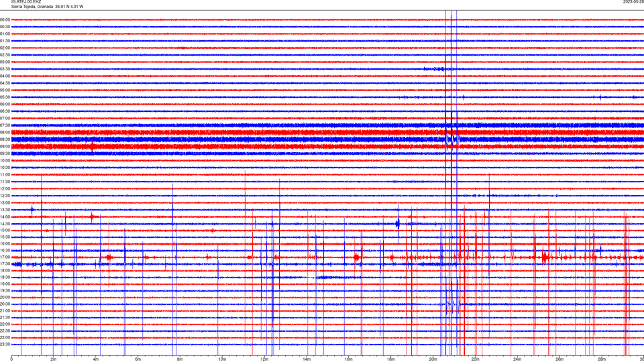The image size is (644, 362).
Task: Click the 01:00 time label
Action: 5,34
